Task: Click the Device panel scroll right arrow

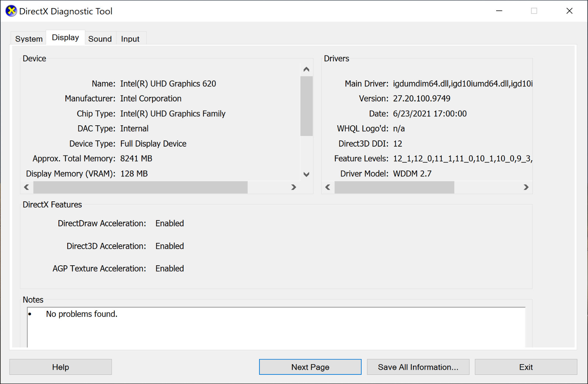Action: pos(293,187)
